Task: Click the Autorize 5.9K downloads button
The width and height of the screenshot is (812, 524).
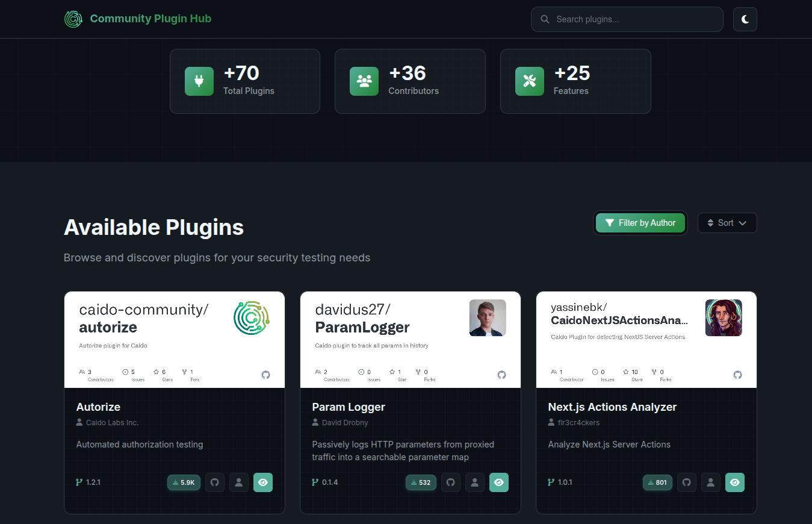Action: 184,482
